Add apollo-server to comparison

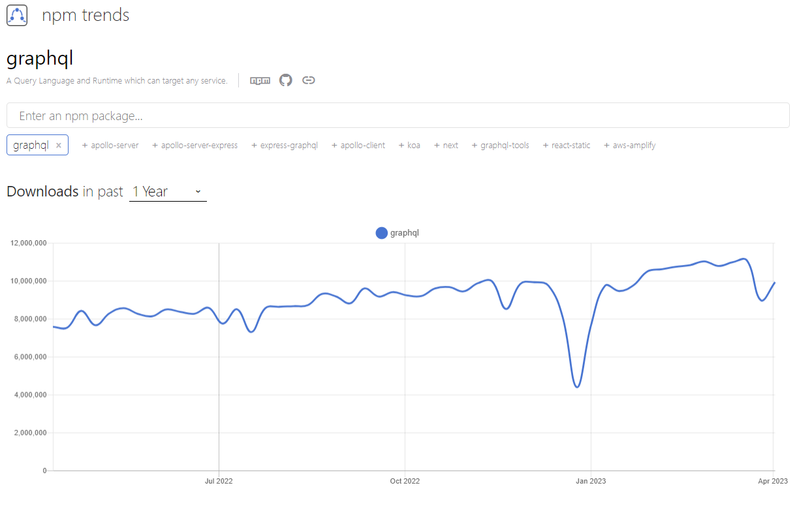click(110, 146)
